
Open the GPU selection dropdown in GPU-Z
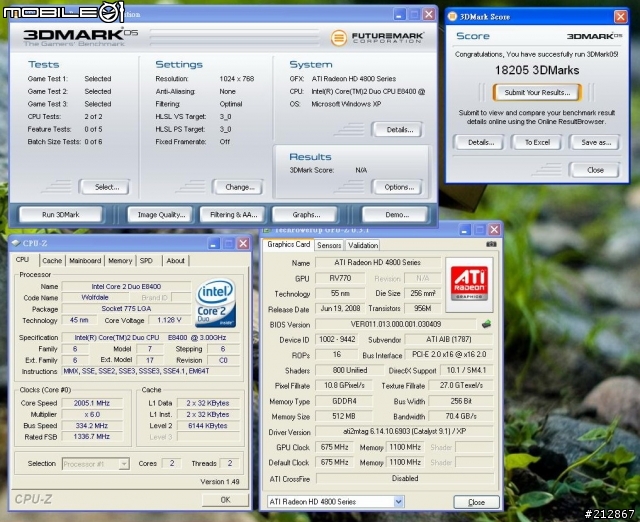(x=399, y=502)
